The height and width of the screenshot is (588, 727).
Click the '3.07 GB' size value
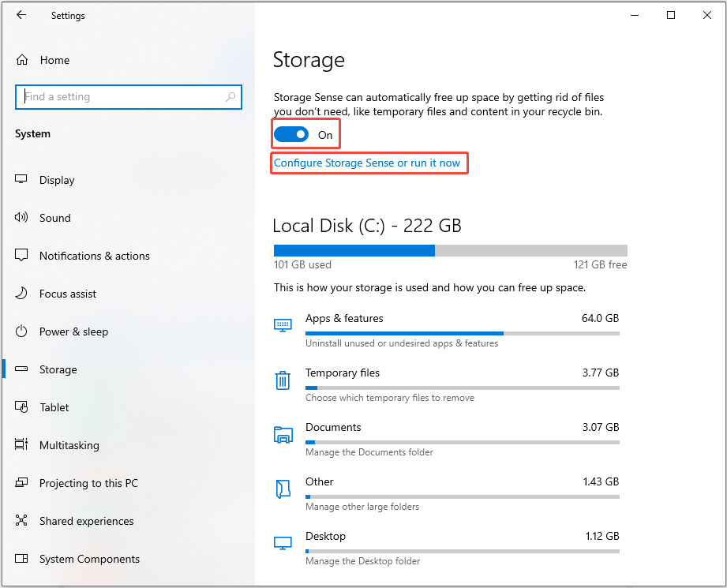(601, 427)
